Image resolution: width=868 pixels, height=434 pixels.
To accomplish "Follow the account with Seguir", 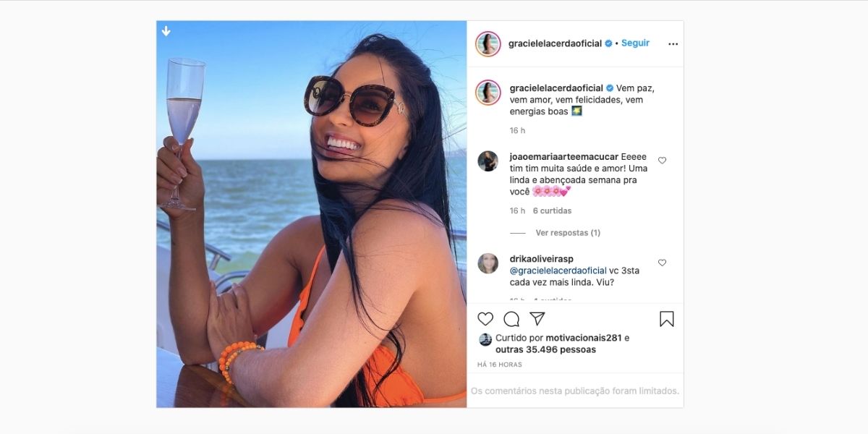I will coord(635,43).
